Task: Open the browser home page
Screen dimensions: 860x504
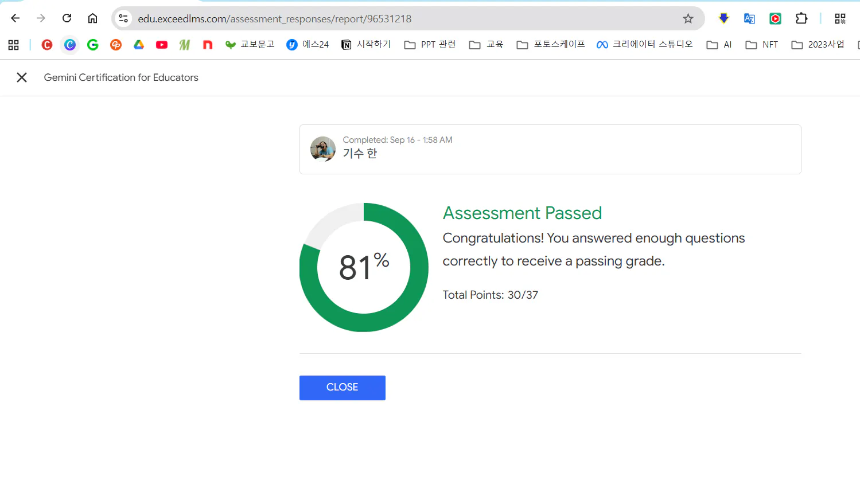Action: pos(92,18)
